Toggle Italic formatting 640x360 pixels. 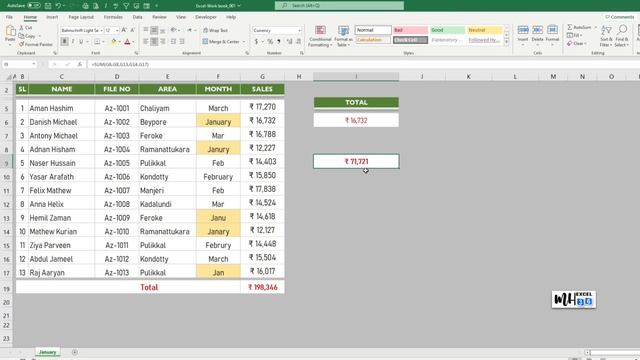(x=73, y=42)
